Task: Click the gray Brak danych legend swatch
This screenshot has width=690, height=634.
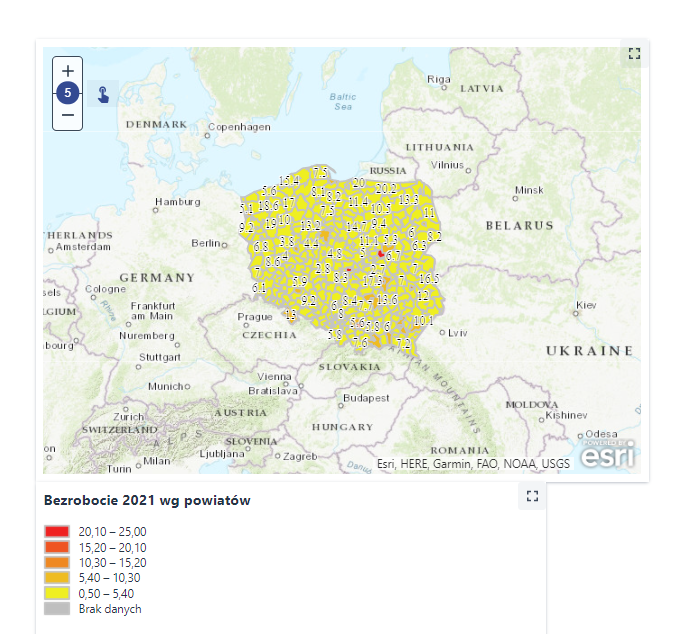Action: [57, 609]
